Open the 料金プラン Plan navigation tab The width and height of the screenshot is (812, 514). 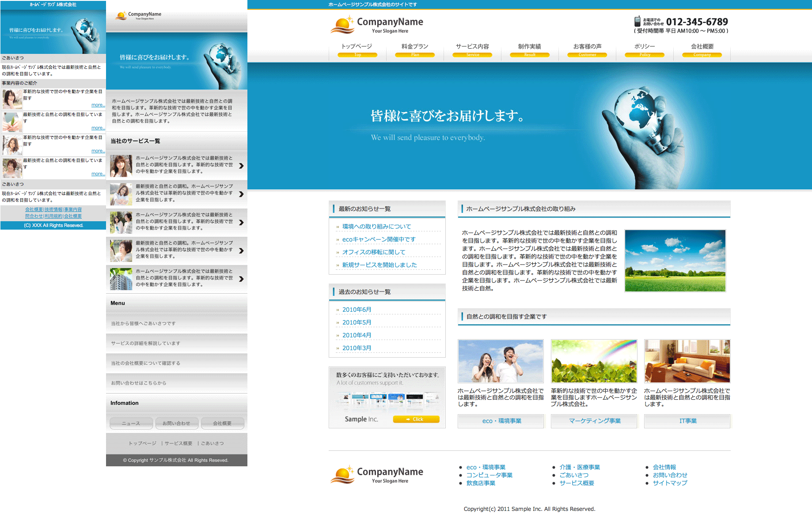point(414,50)
